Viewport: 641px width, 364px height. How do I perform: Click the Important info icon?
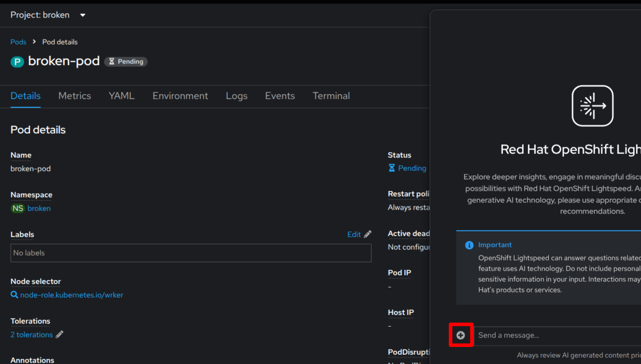[x=469, y=245]
